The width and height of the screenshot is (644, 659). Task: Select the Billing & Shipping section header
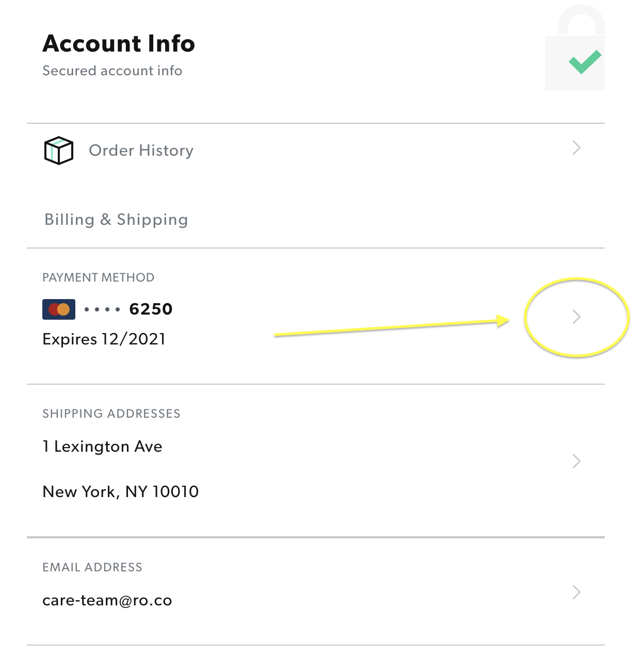(116, 220)
